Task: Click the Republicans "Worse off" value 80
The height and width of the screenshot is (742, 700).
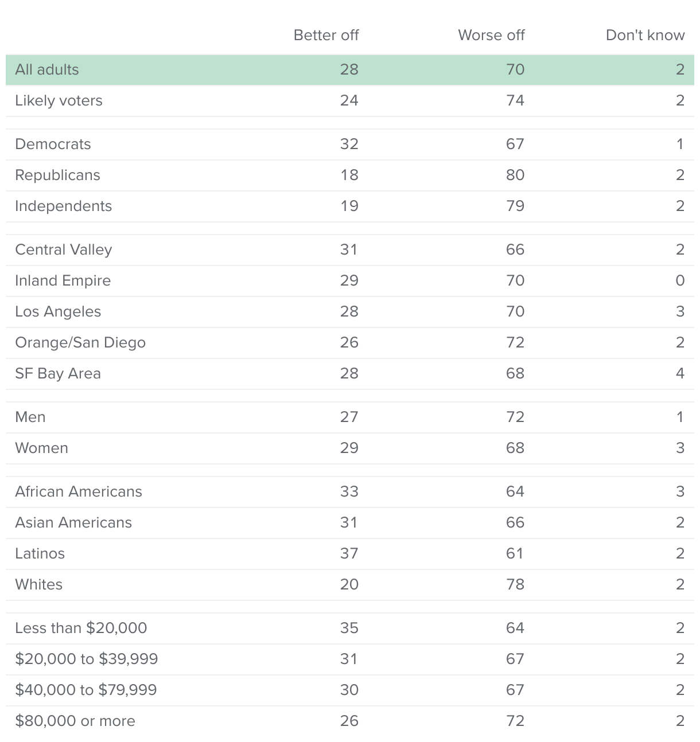Action: point(515,175)
